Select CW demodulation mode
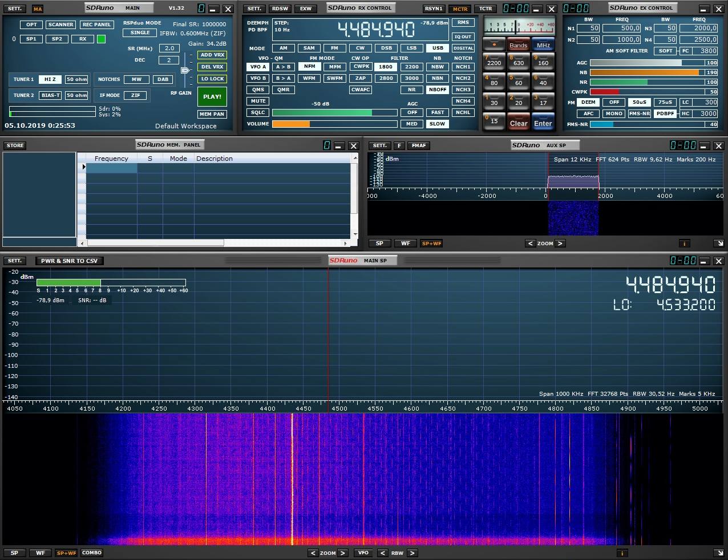The image size is (728, 560). (360, 48)
